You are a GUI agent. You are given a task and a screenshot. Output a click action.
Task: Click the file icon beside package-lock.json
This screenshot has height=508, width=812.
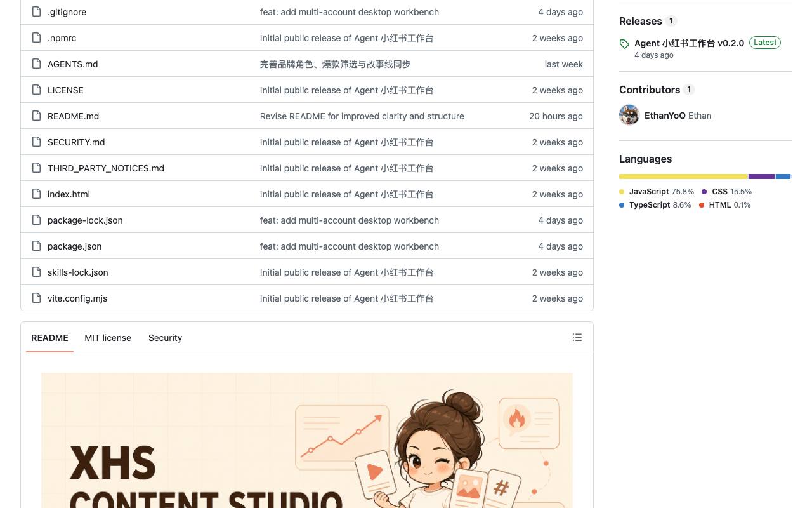pyautogui.click(x=37, y=220)
